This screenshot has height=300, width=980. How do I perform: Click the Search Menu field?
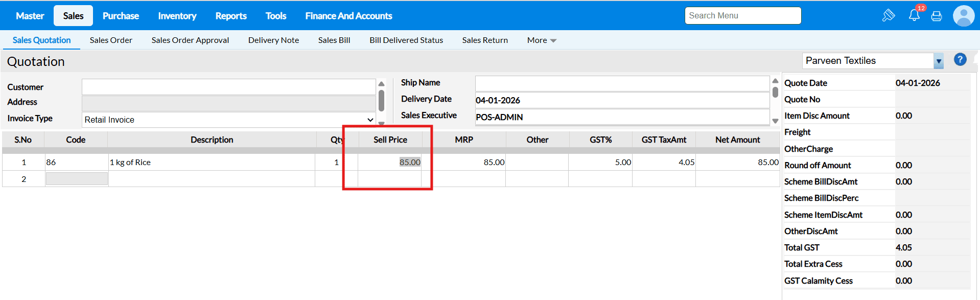point(742,16)
